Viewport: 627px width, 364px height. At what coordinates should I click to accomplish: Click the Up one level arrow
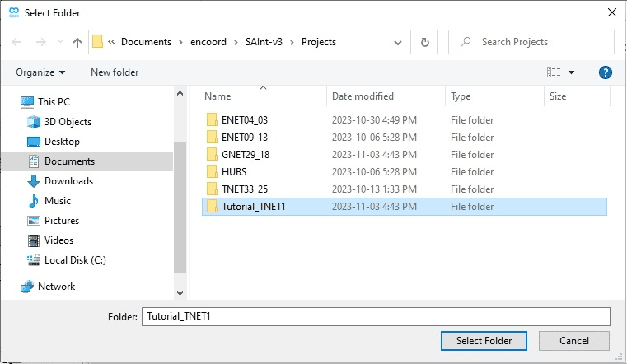point(77,42)
